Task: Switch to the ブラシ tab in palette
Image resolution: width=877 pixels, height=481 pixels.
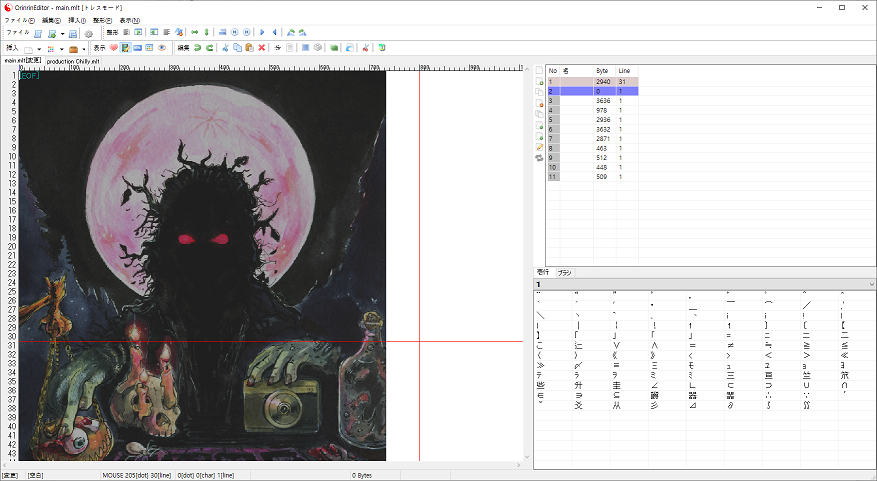Action: [564, 272]
